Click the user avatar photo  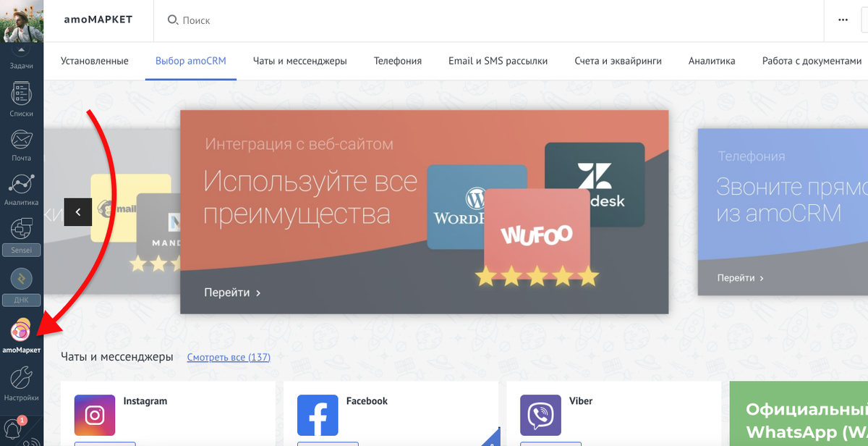coord(21,20)
